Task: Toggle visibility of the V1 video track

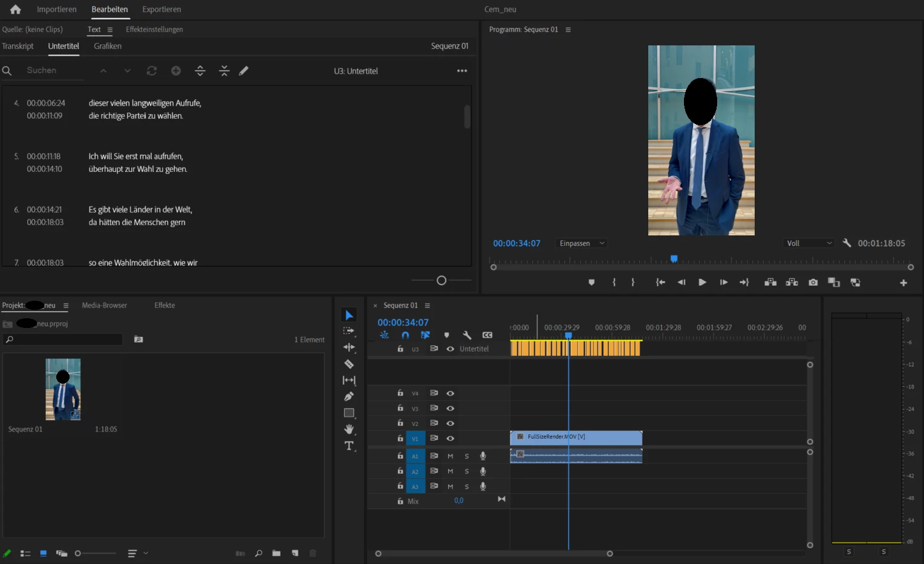Action: coord(450,438)
